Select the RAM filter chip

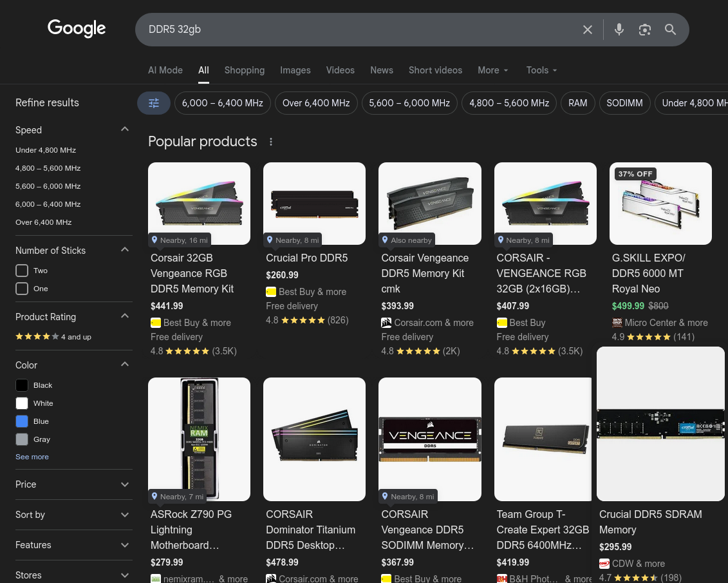click(x=577, y=103)
